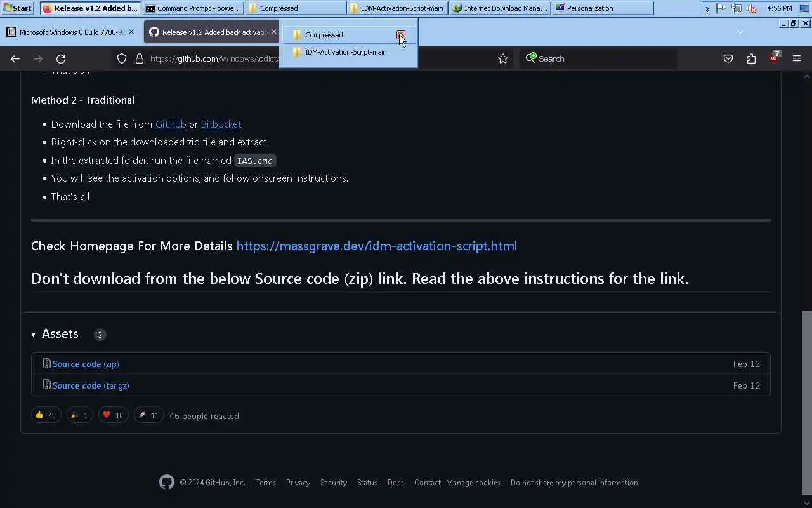Viewport: 812px width, 508px height.
Task: Click the Firefox Search box
Action: coord(598,58)
